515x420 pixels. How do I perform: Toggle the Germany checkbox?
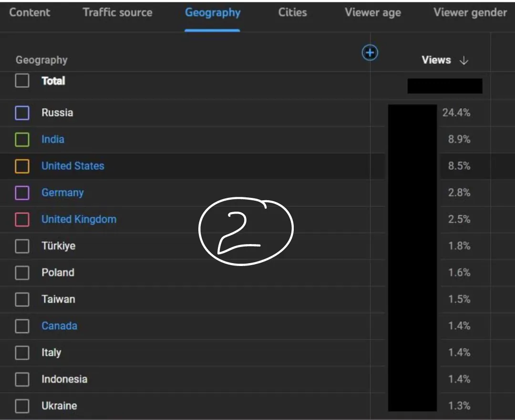pos(22,193)
